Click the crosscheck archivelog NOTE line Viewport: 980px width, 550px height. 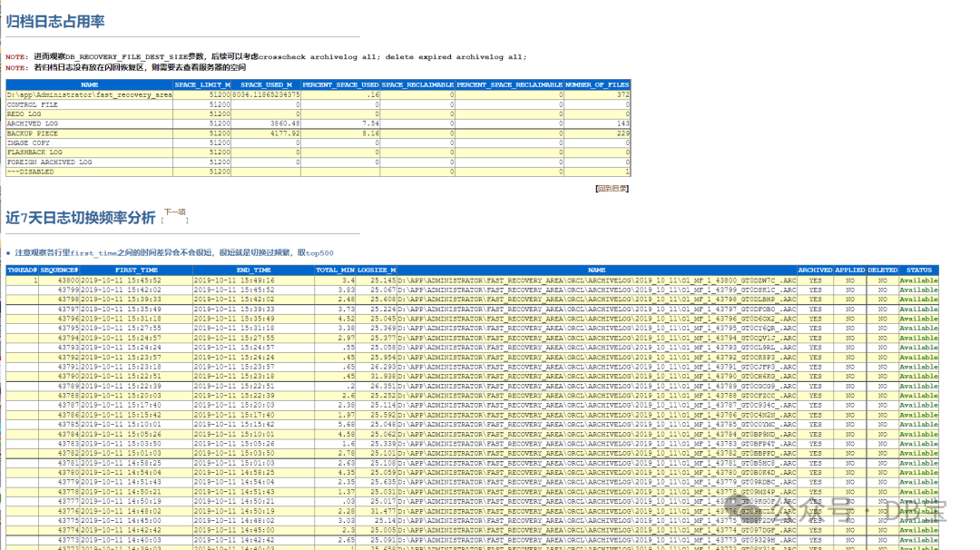pos(266,57)
